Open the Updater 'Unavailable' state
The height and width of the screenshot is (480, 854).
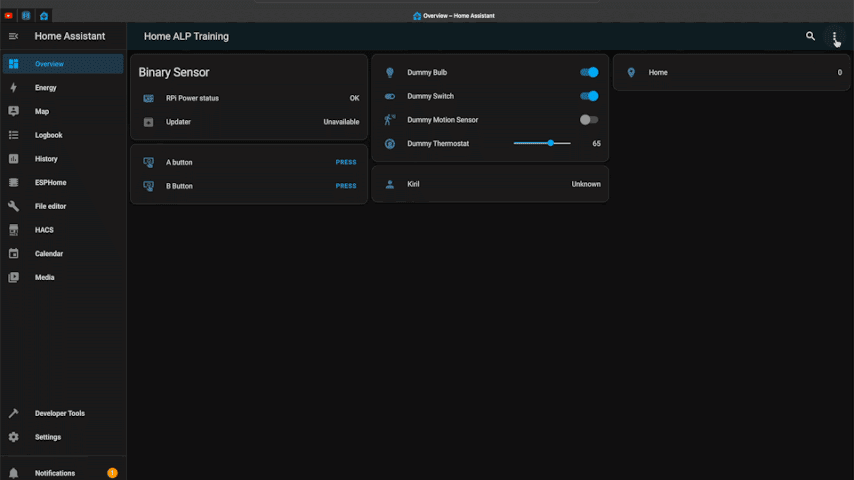tap(341, 122)
